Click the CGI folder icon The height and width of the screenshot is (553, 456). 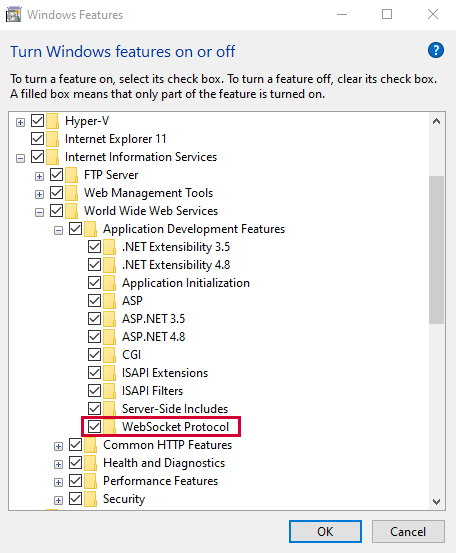click(x=109, y=355)
